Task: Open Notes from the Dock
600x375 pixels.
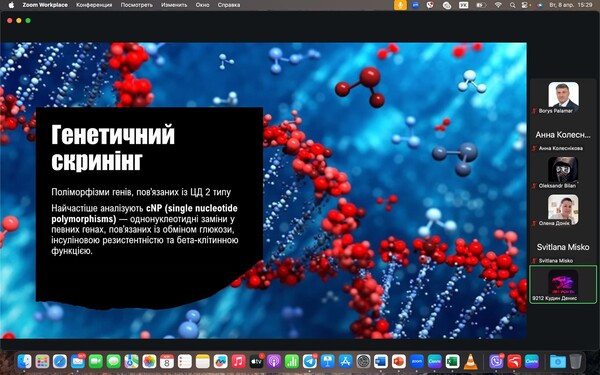Action: point(202,361)
